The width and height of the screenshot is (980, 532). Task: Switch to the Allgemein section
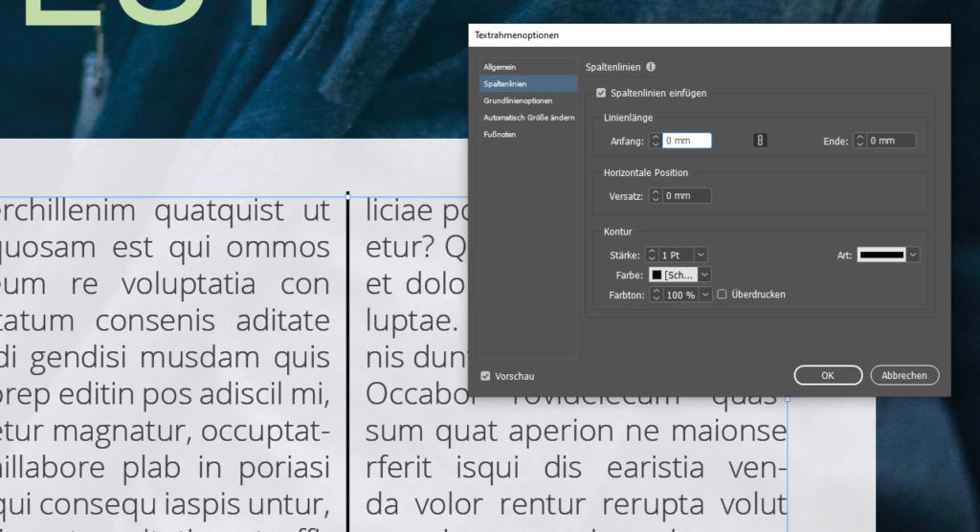click(x=500, y=67)
